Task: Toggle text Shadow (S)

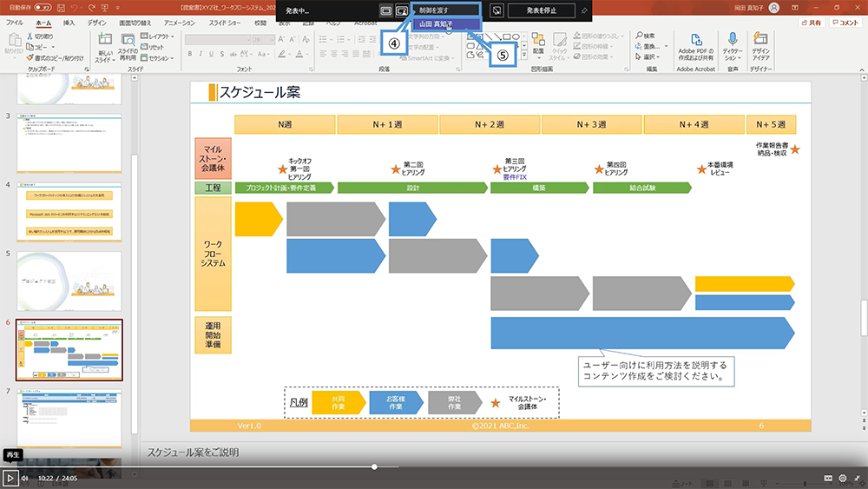Action: coord(222,54)
